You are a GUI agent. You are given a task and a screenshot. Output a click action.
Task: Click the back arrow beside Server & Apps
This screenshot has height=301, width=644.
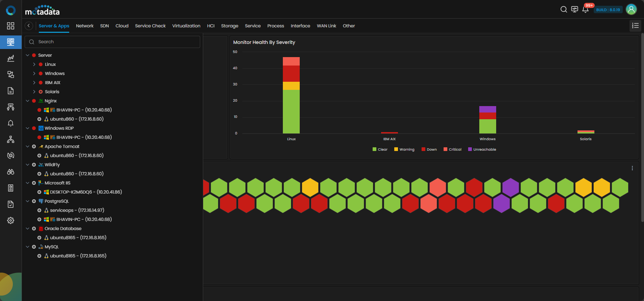coord(29,26)
